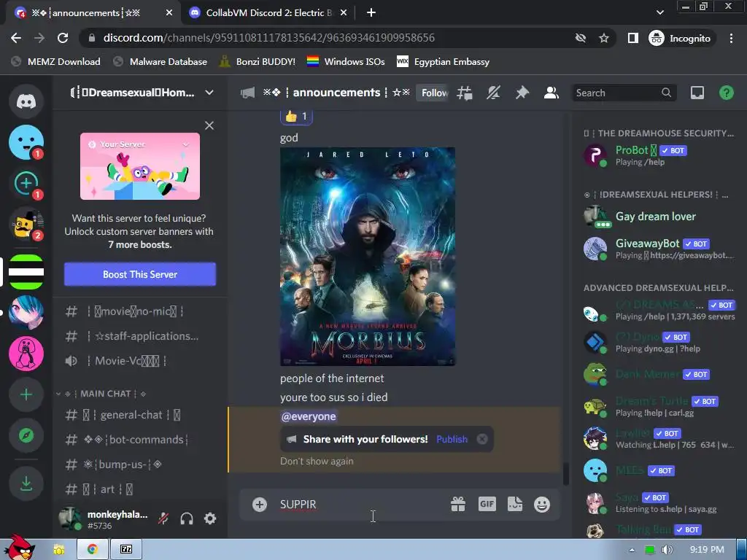Publish the announcement message
The width and height of the screenshot is (747, 560).
tap(452, 439)
